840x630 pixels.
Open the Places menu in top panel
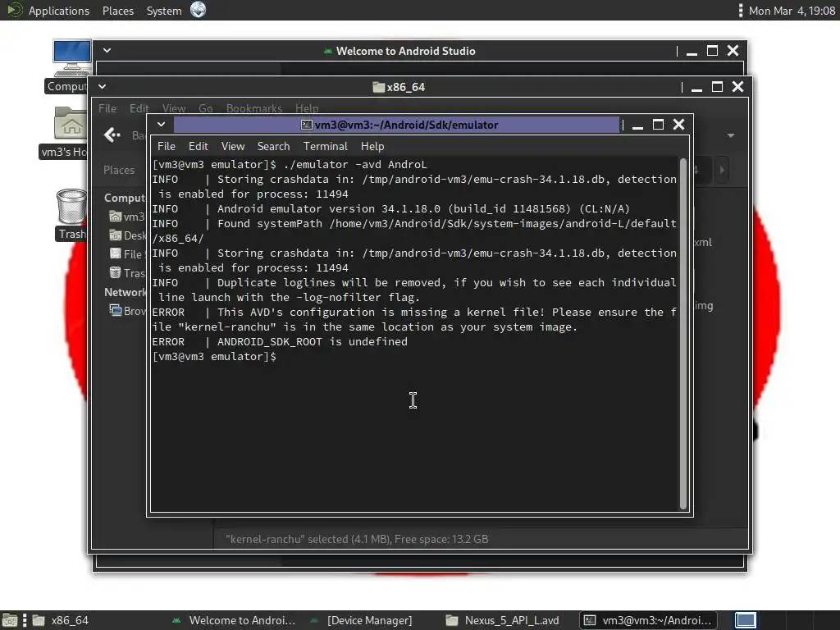coord(118,11)
